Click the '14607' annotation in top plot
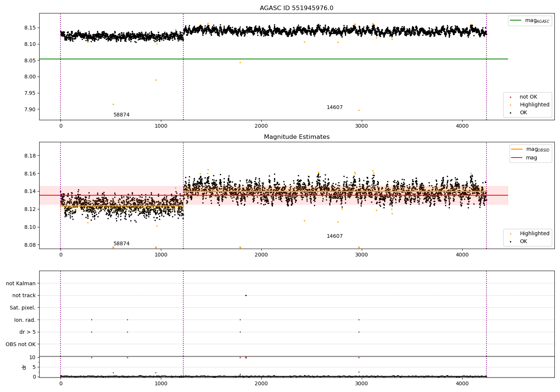Image resolution: width=560 pixels, height=392 pixels. point(335,108)
